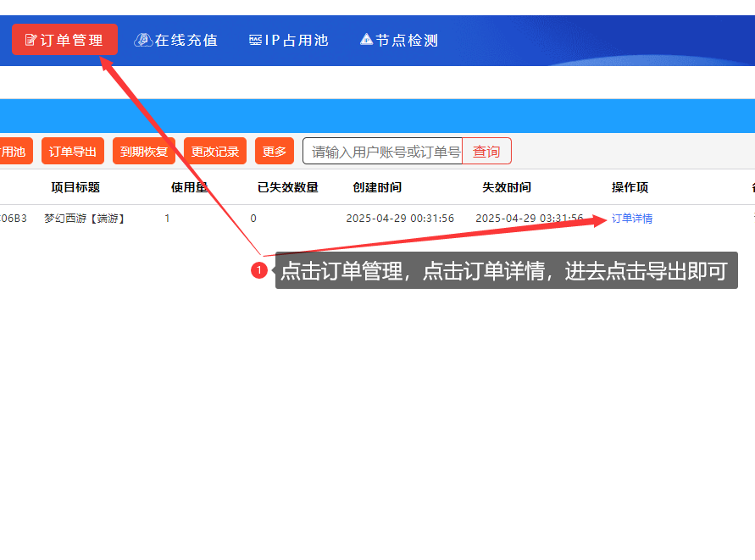Click the 项目标题 column header
The width and height of the screenshot is (755, 560).
pos(75,187)
